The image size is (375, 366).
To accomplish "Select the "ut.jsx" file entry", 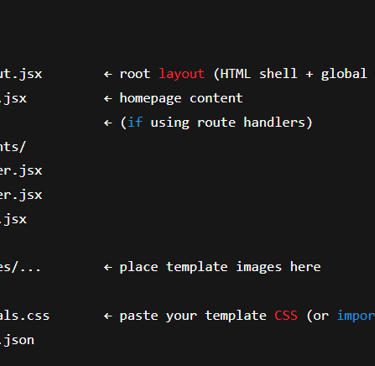I will click(x=21, y=74).
